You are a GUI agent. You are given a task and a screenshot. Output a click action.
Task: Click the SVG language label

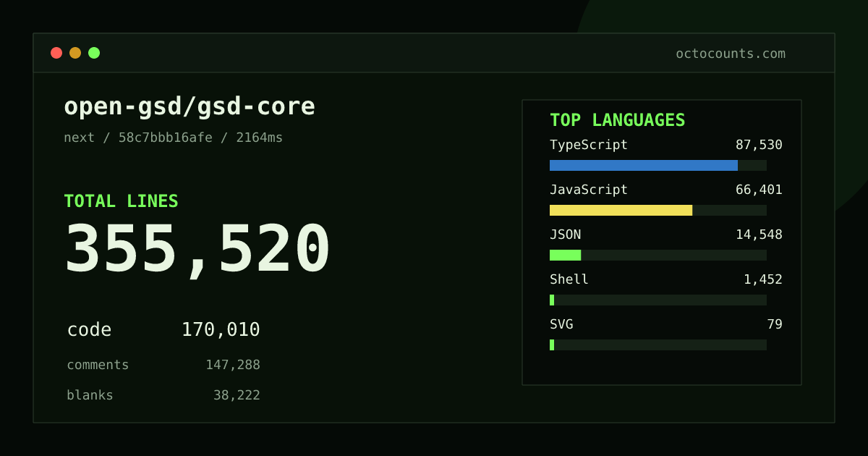(561, 324)
